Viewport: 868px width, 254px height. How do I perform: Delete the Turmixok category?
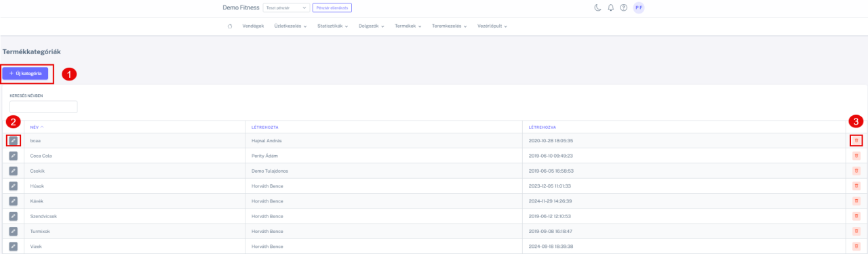(x=856, y=231)
